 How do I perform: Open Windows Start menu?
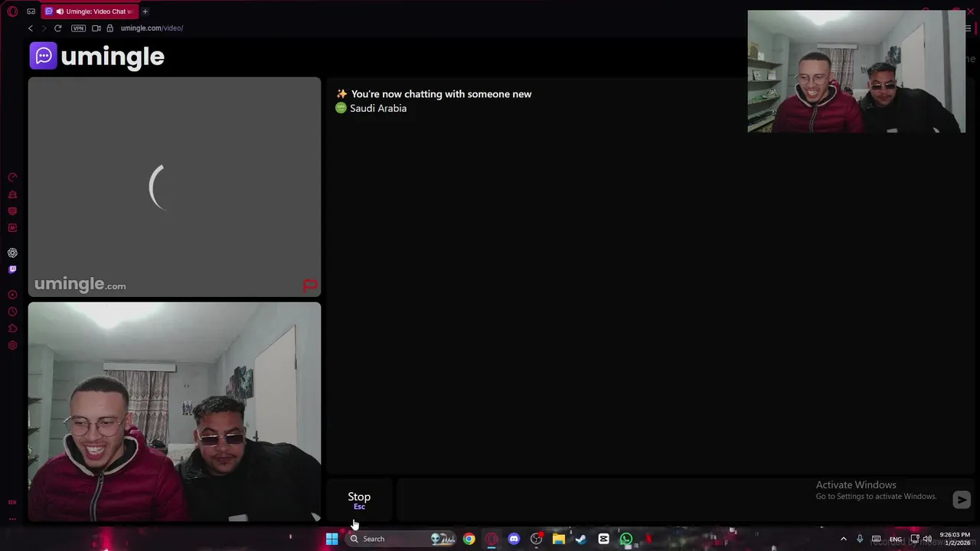click(x=332, y=539)
